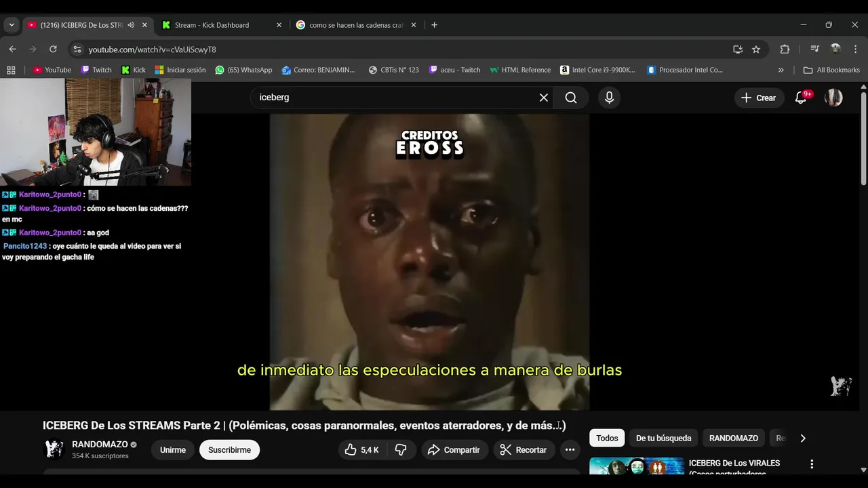Screen dimensions: 868x488
Task: Open the browser extensions menu
Action: [785, 49]
